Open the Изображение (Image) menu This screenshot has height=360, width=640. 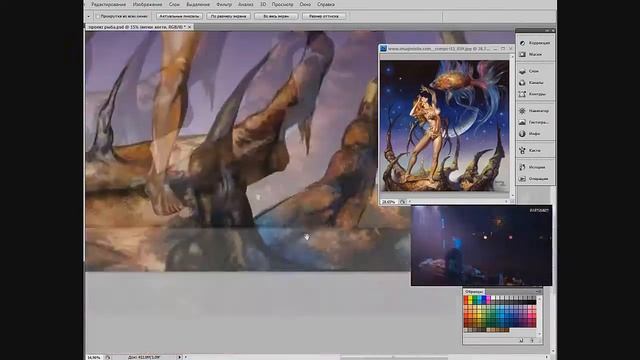147,4
